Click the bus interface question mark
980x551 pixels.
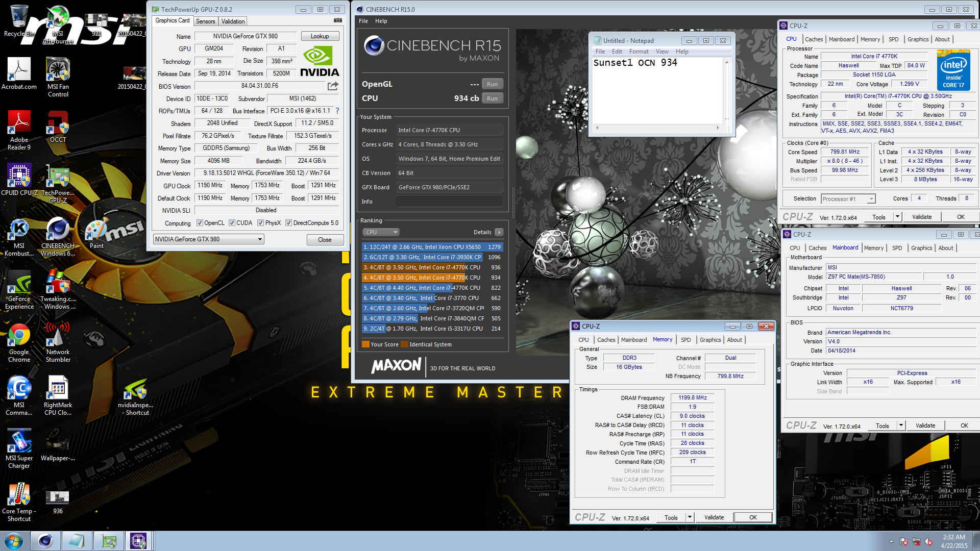coord(337,111)
